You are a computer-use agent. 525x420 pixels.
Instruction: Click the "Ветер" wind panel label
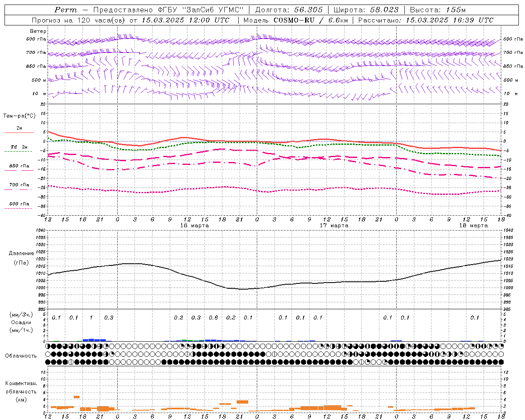38,31
